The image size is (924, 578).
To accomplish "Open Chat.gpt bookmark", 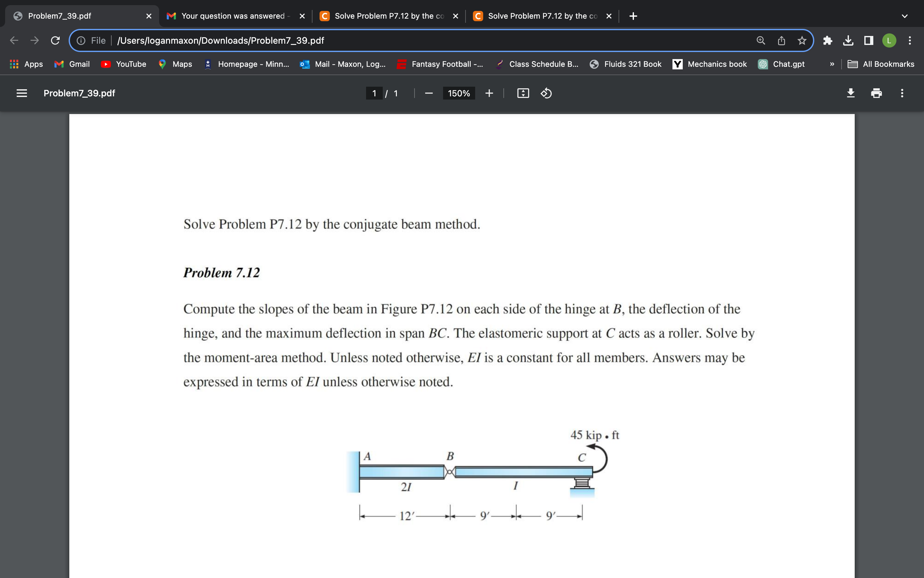I will pos(782,64).
